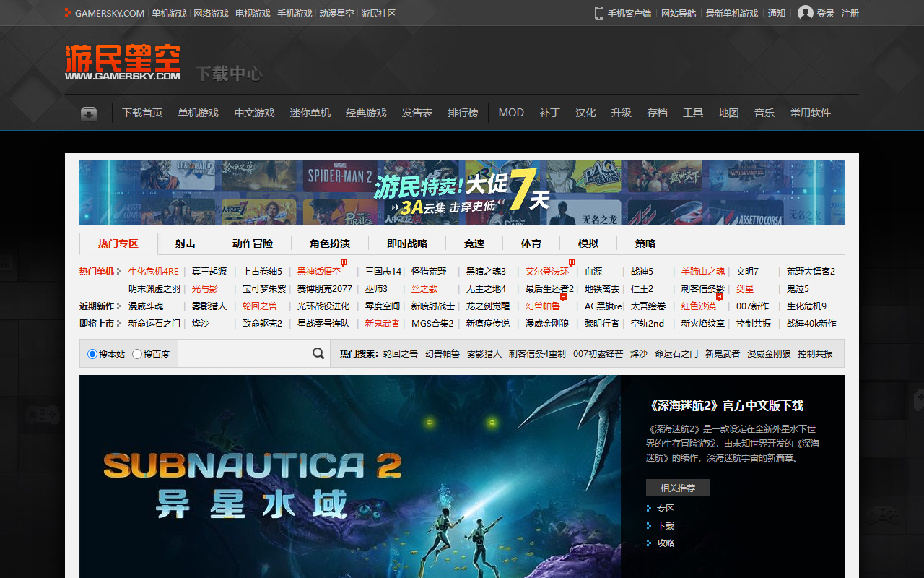This screenshot has height=578, width=924.
Task: Open 补丁 in the navigation bar
Action: (549, 113)
